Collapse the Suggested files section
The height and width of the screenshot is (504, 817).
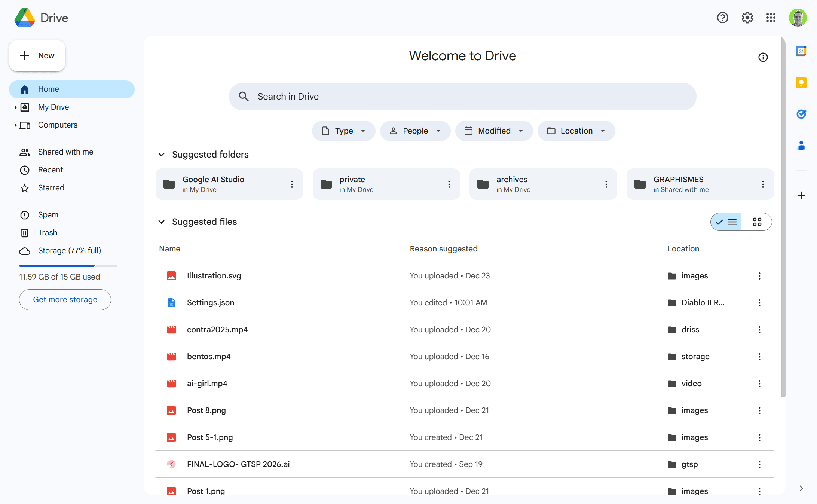coord(162,222)
